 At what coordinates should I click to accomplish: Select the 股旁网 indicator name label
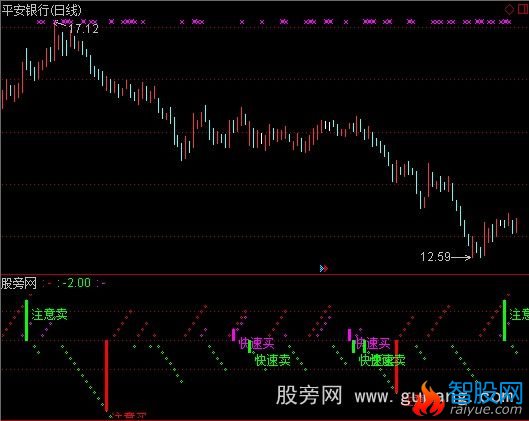[x=19, y=283]
